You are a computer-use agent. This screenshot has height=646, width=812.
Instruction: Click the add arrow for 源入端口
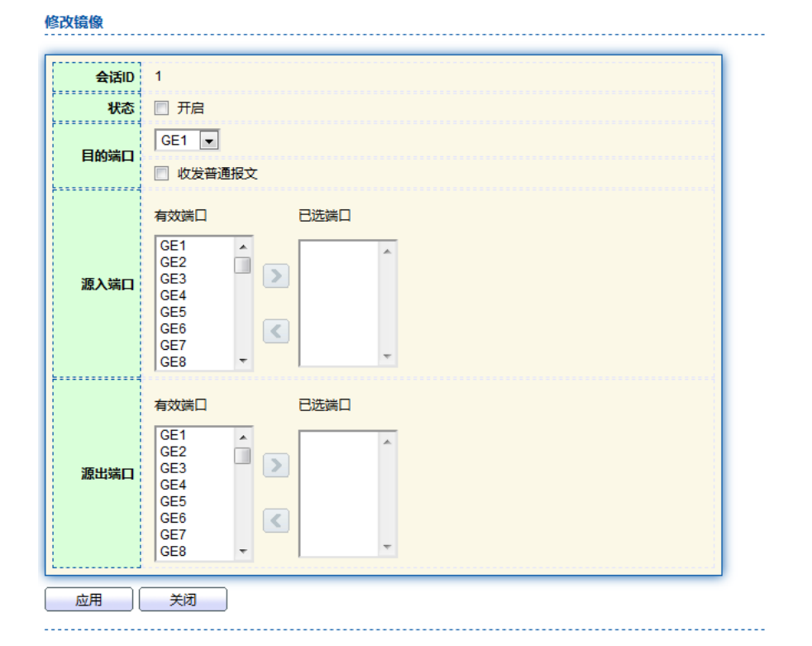[x=275, y=276]
